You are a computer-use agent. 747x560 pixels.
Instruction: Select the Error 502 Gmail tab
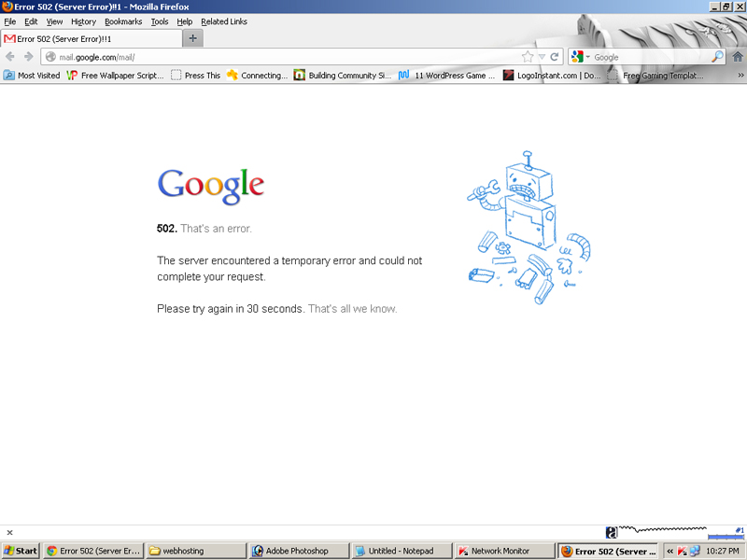[92, 38]
